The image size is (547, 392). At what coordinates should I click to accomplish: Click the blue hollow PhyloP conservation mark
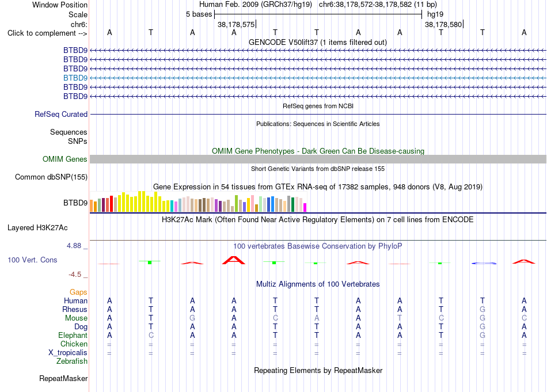[484, 263]
